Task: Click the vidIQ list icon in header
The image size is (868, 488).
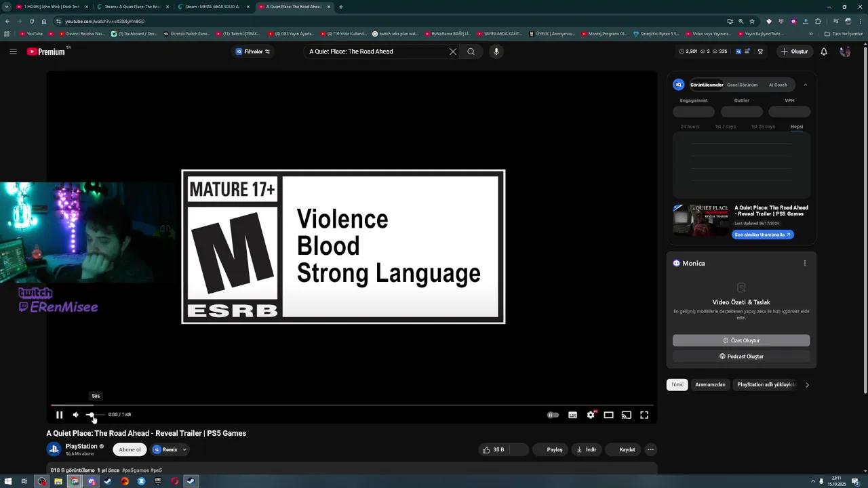Action: click(747, 52)
